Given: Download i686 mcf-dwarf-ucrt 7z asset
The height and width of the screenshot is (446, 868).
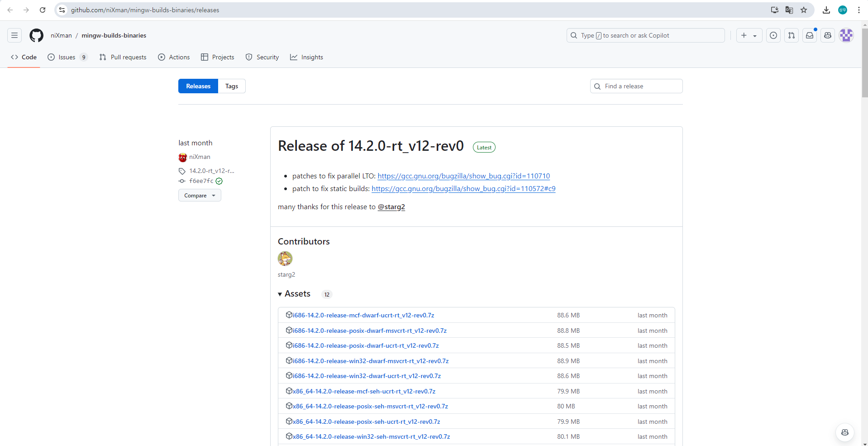Looking at the screenshot, I should tap(363, 315).
